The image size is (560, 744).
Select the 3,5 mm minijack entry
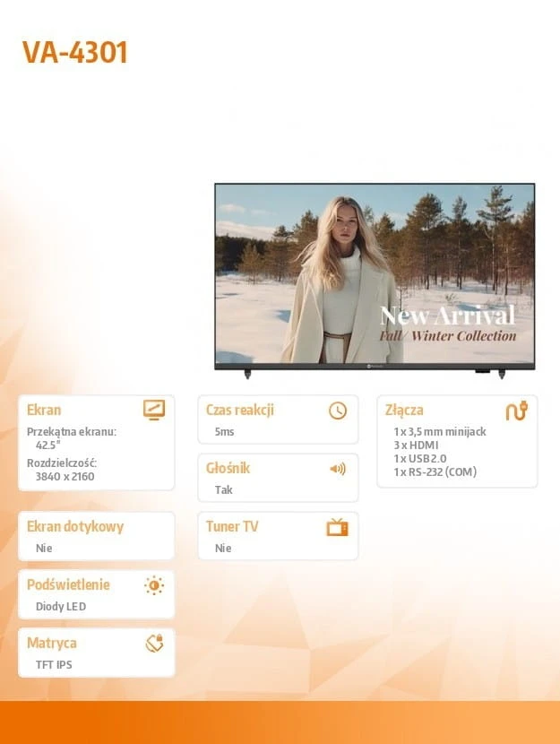[440, 431]
